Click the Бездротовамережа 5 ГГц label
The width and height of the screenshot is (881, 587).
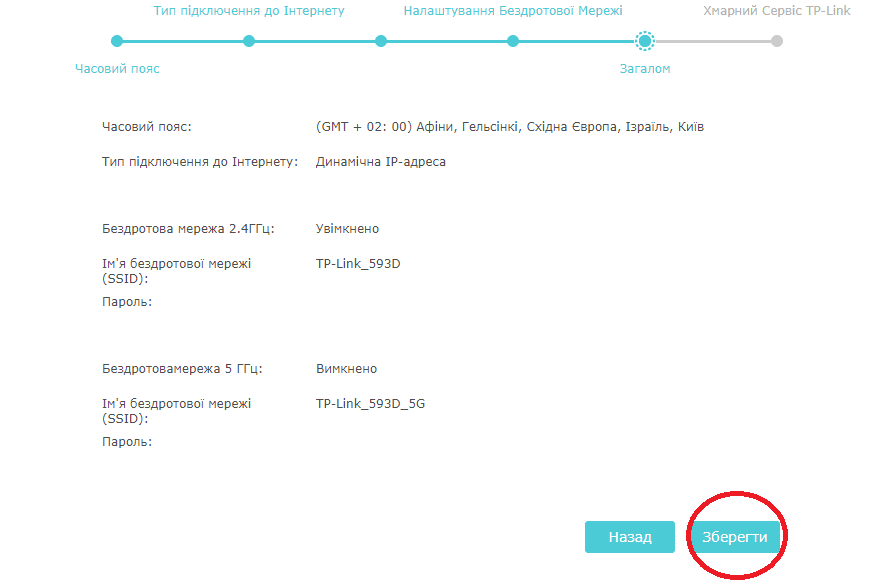(182, 368)
